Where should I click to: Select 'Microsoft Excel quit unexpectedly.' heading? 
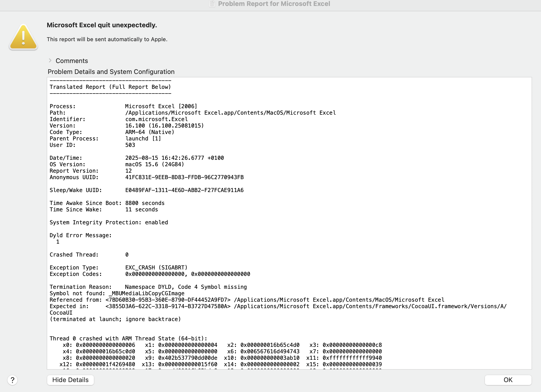[102, 25]
